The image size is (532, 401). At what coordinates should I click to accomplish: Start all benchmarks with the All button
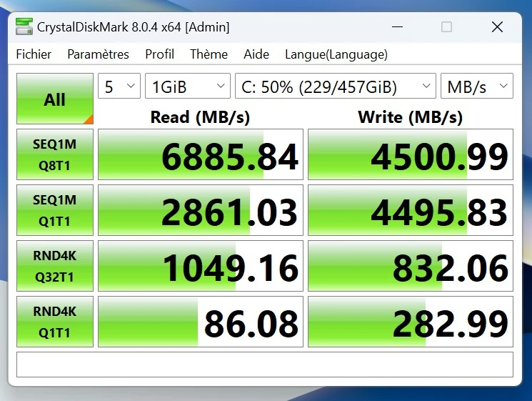click(55, 99)
